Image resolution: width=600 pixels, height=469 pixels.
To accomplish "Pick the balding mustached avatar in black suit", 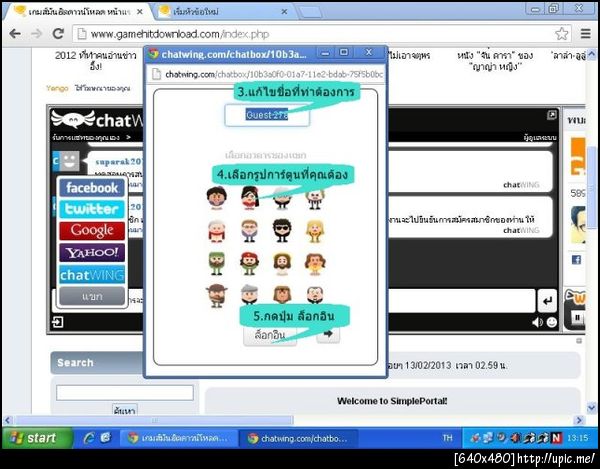I will [315, 295].
